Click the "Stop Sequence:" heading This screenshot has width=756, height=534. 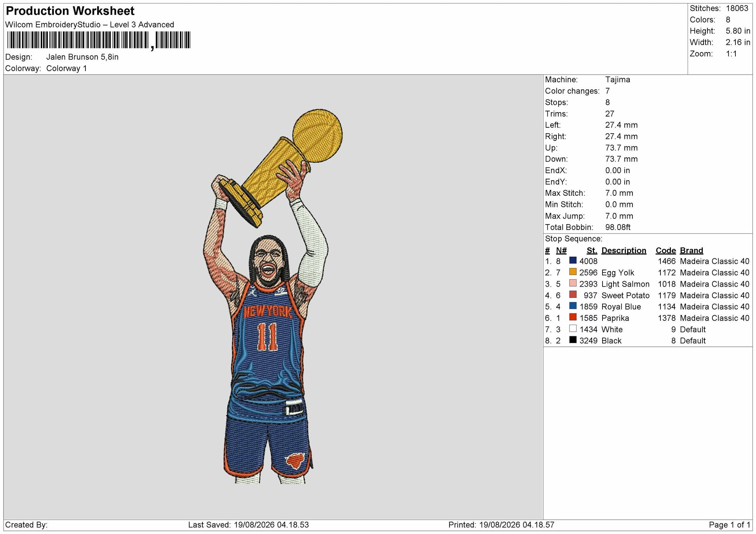(x=573, y=239)
